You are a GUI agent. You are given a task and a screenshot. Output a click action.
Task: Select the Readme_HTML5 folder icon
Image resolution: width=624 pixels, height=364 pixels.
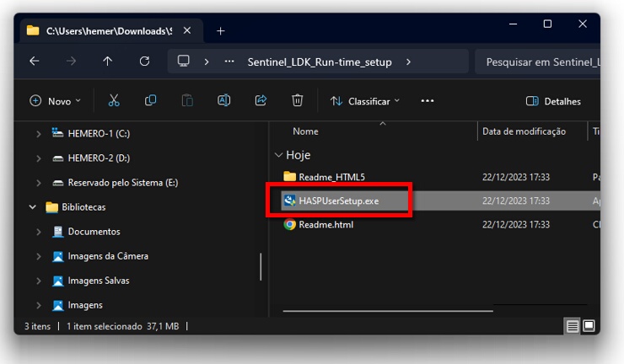(x=289, y=177)
